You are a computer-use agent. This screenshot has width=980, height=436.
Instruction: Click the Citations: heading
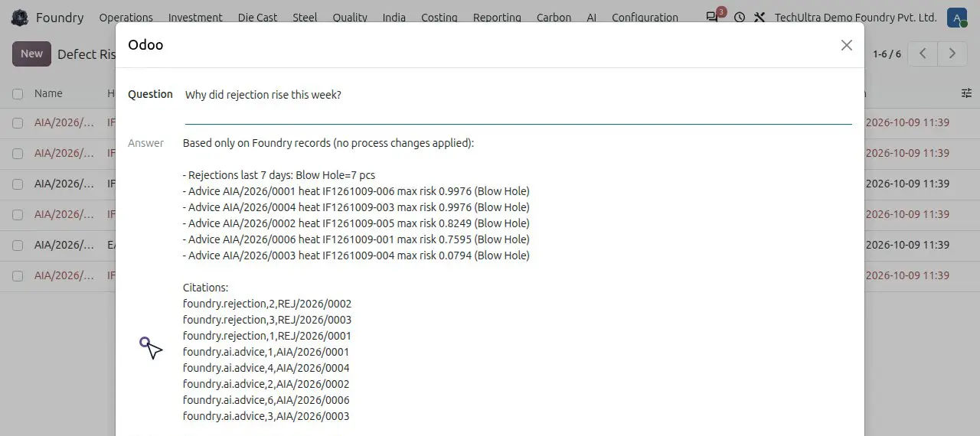(x=205, y=288)
